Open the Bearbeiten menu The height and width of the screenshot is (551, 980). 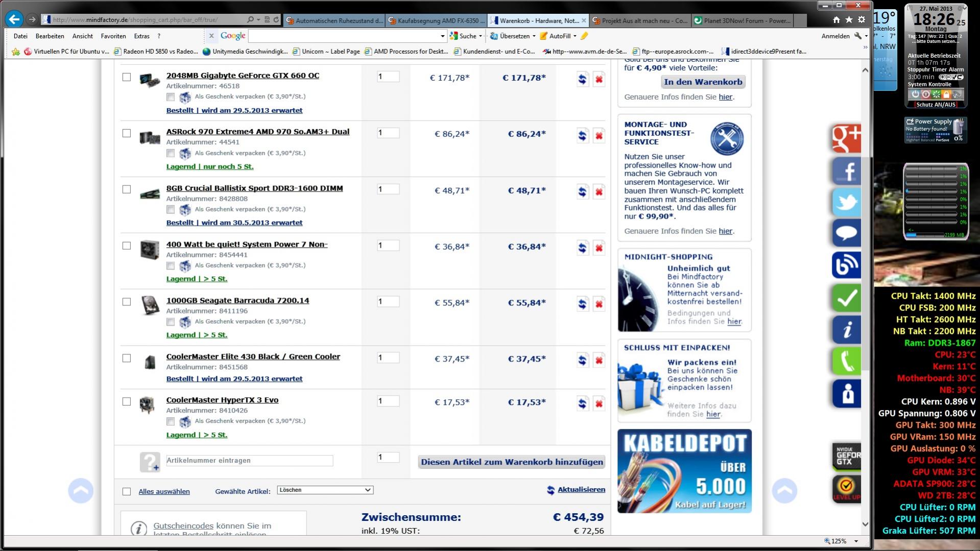point(50,36)
